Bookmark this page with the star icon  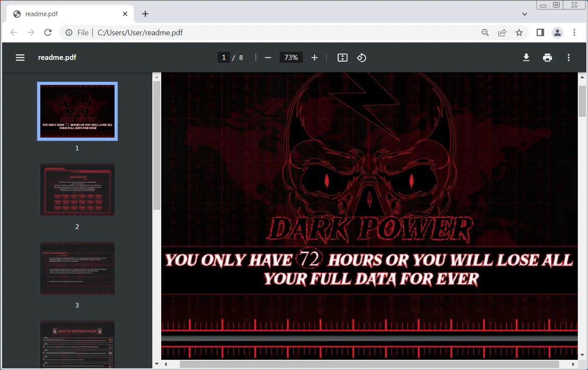(519, 33)
